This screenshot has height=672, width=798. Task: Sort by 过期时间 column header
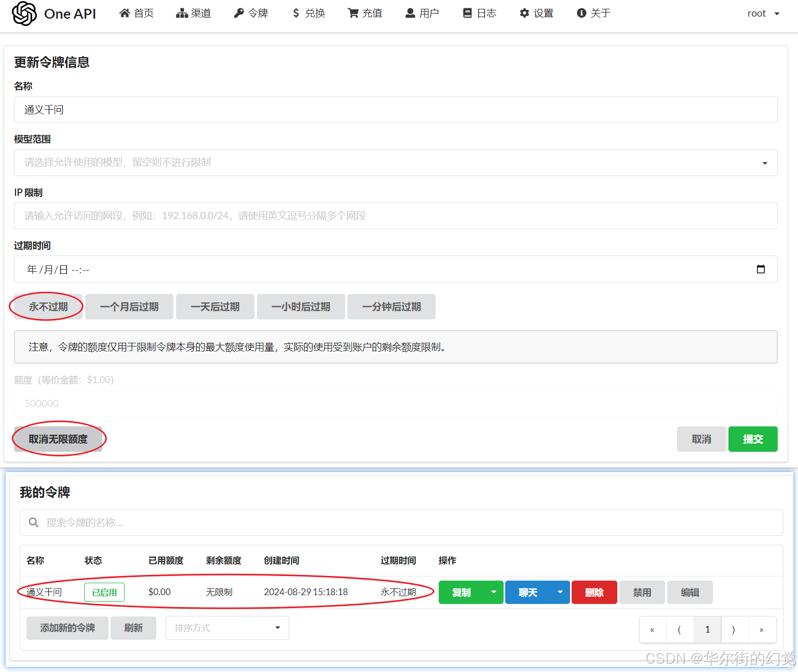pos(398,560)
